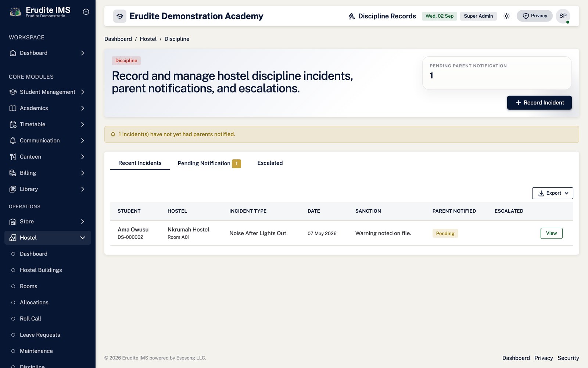
Task: Click the Erudite IMS logo icon
Action: click(x=15, y=12)
